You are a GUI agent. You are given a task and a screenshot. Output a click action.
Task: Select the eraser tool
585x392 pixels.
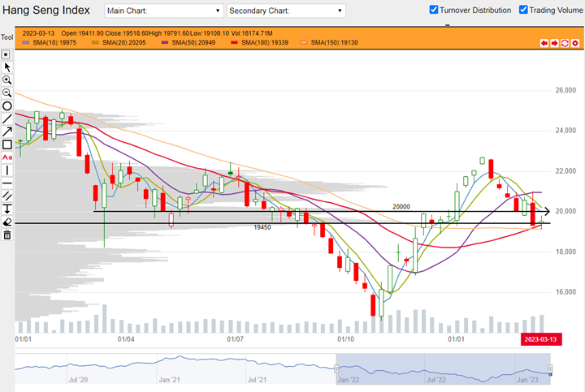(7, 222)
